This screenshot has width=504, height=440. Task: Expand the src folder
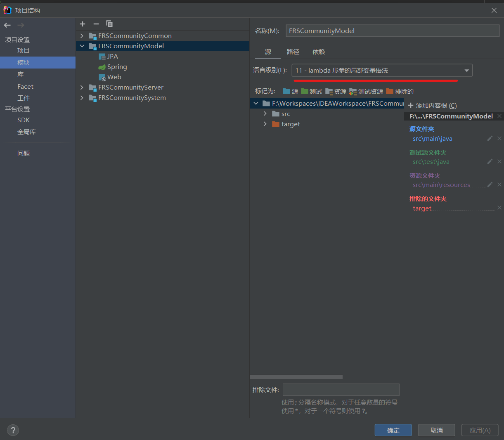click(265, 114)
